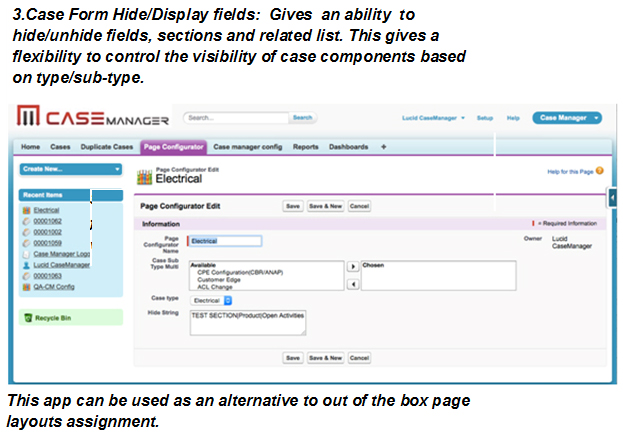The height and width of the screenshot is (440, 623).
Task: Expand the Lucid CaseManager user menu
Action: click(433, 118)
